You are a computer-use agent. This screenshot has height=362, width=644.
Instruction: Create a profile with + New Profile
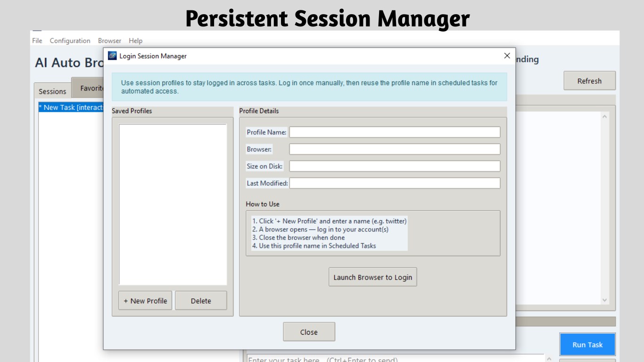145,301
